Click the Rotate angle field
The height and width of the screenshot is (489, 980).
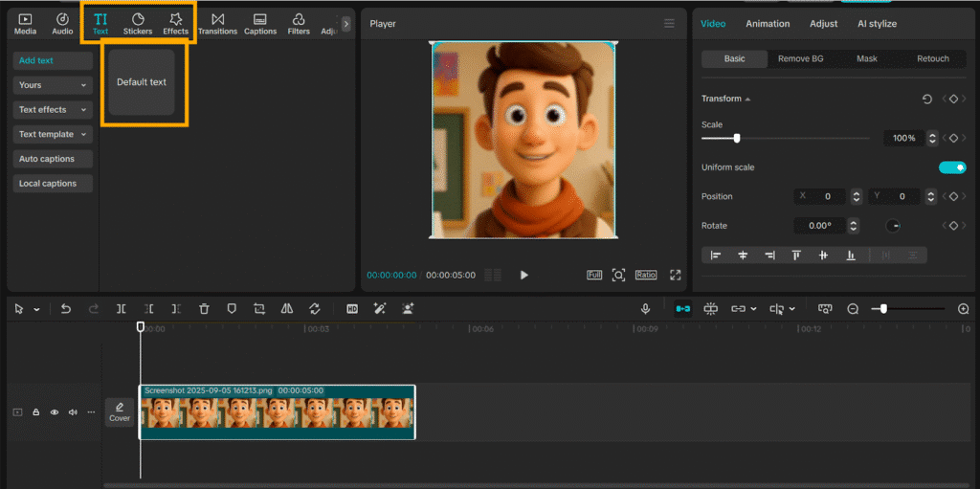819,226
